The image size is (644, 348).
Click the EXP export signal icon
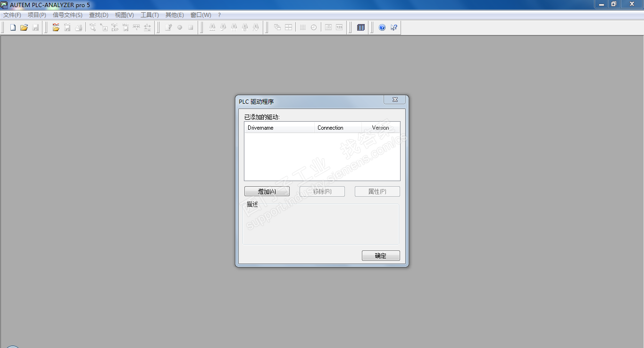(115, 27)
